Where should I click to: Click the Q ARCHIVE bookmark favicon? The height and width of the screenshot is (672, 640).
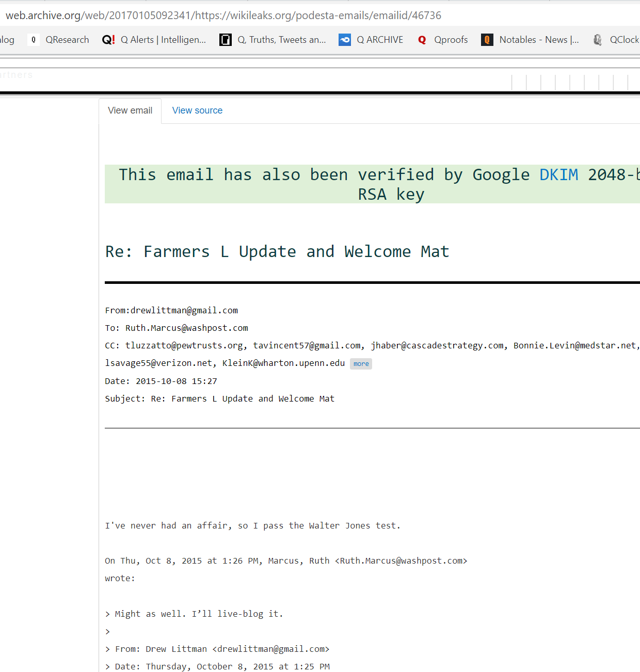point(345,40)
